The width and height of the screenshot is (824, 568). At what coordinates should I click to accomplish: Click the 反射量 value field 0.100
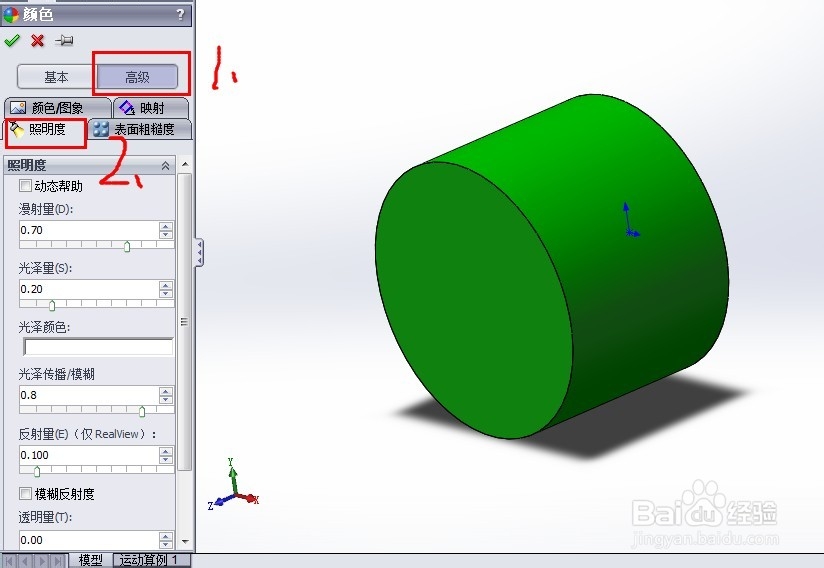(x=88, y=455)
